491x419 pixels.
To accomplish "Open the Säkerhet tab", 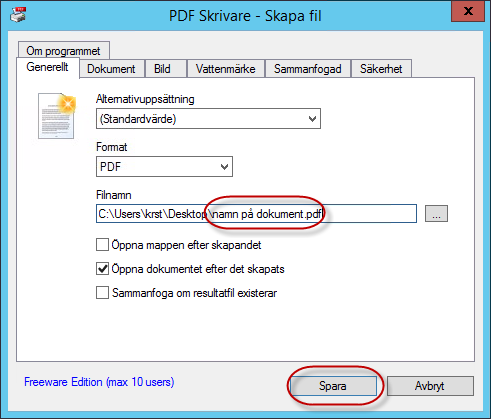I will click(381, 69).
